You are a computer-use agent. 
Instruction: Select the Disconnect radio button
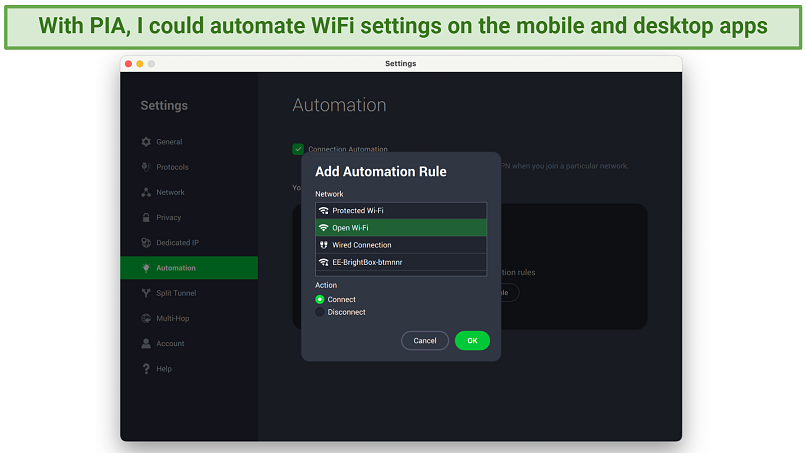coord(320,312)
